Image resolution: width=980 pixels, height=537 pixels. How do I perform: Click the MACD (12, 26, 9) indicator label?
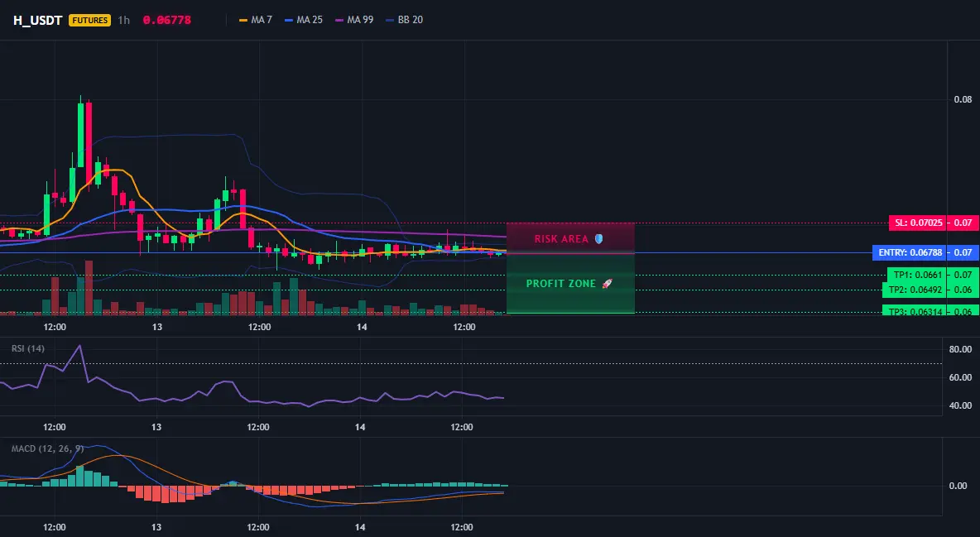coord(47,448)
